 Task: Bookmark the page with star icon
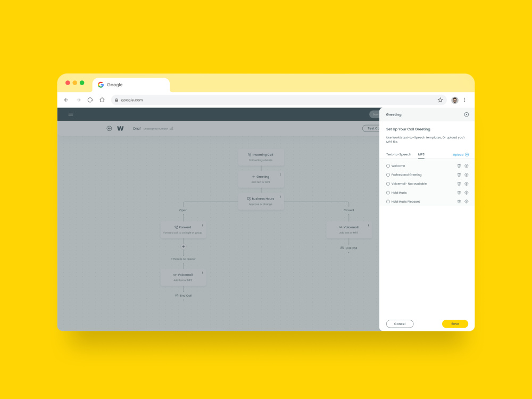[x=440, y=100]
